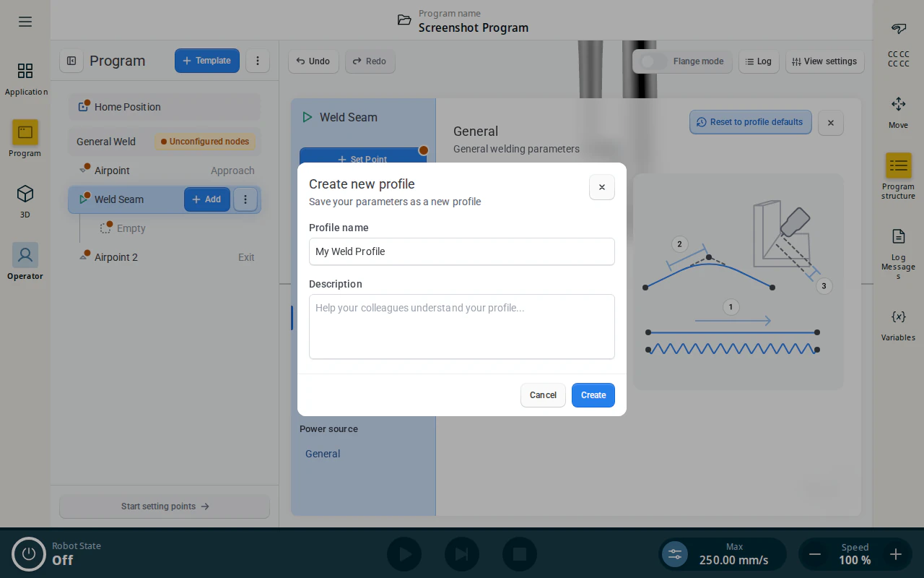Open Log Messages panel
Image resolution: width=924 pixels, height=578 pixels.
pos(899,253)
